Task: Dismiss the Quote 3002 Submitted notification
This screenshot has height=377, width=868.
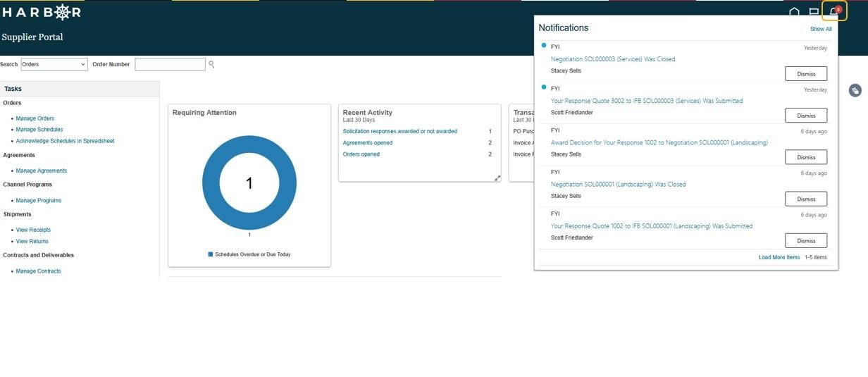Action: tap(806, 116)
